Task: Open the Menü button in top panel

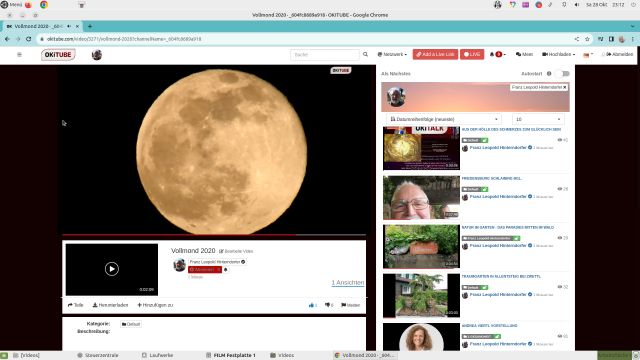Action: click(11, 5)
